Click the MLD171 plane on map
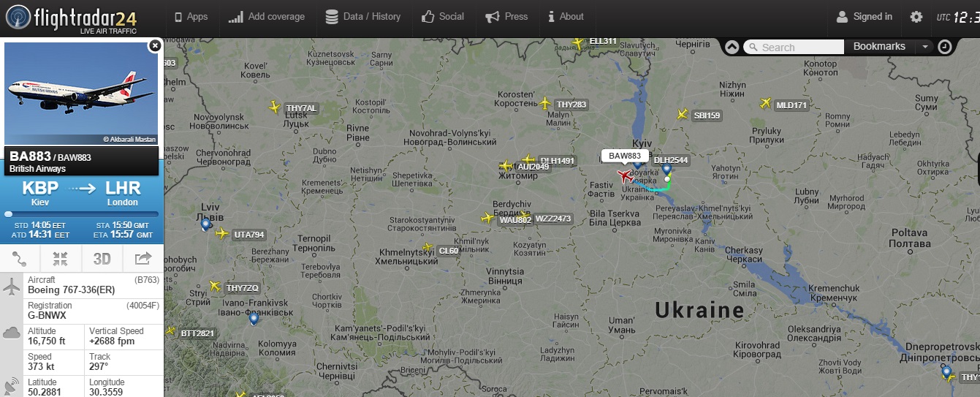Viewport: 980px width, 397px height. coord(766,103)
